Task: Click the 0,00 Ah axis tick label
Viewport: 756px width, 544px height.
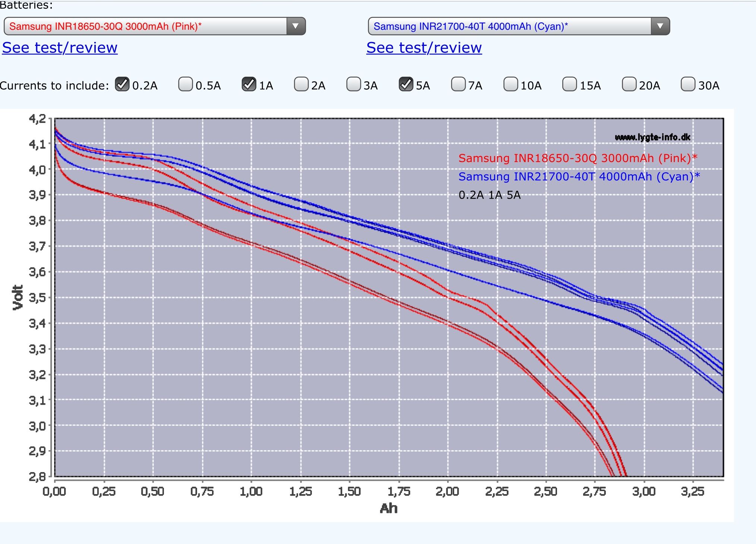Action: [54, 491]
